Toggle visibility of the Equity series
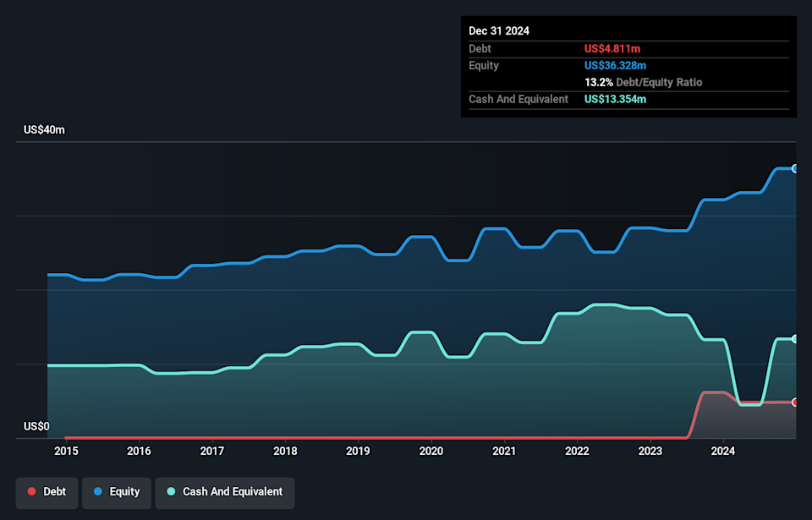 click(116, 491)
